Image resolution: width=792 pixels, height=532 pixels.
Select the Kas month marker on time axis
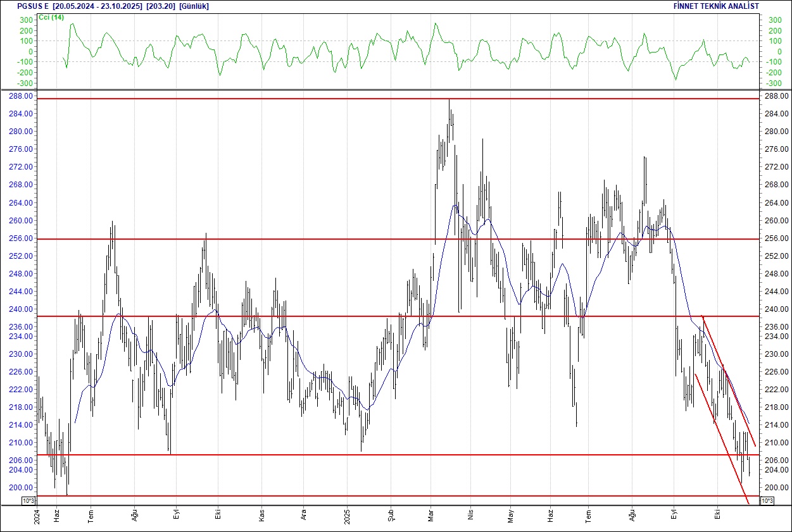(261, 517)
